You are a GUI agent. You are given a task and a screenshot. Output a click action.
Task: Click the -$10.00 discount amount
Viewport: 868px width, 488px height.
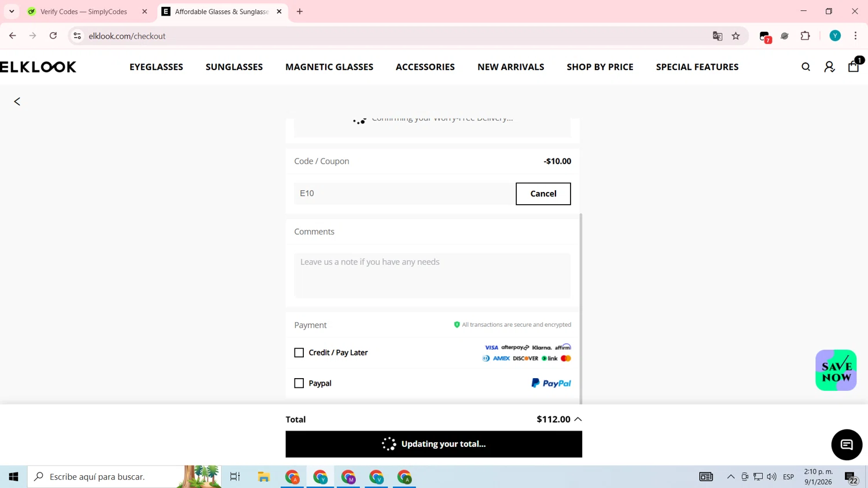(557, 161)
